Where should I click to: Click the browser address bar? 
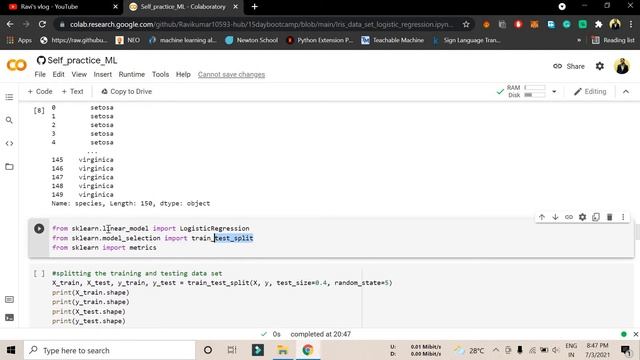coord(261,24)
